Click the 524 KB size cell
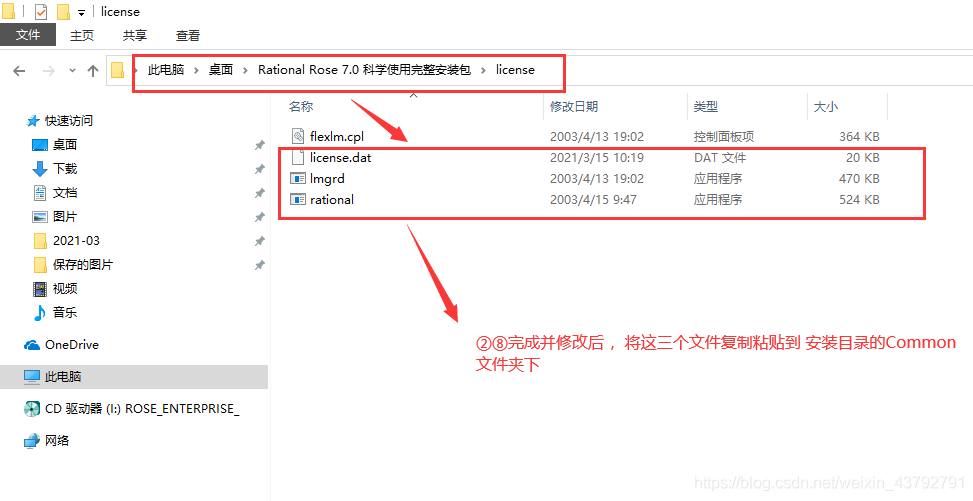This screenshot has height=501, width=973. click(859, 200)
